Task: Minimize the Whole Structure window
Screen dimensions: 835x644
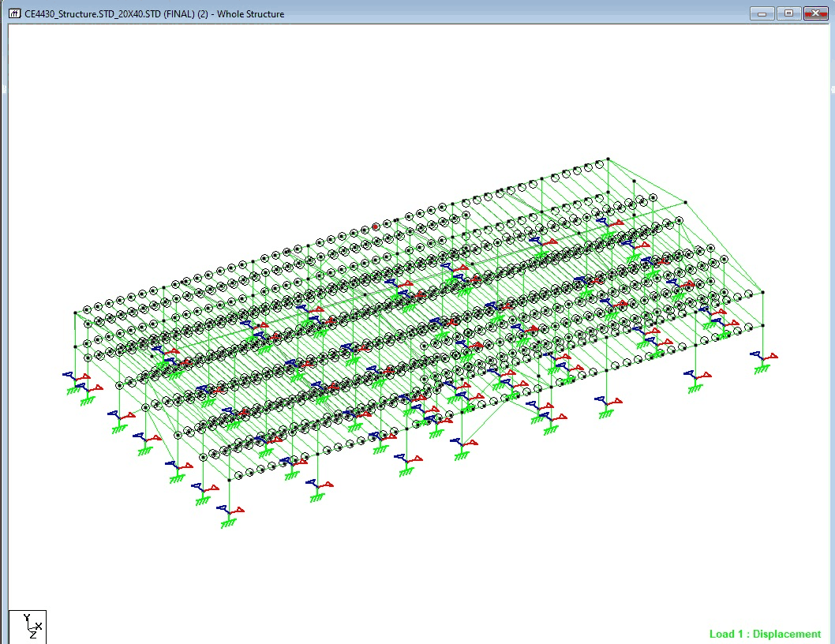Action: pyautogui.click(x=762, y=13)
